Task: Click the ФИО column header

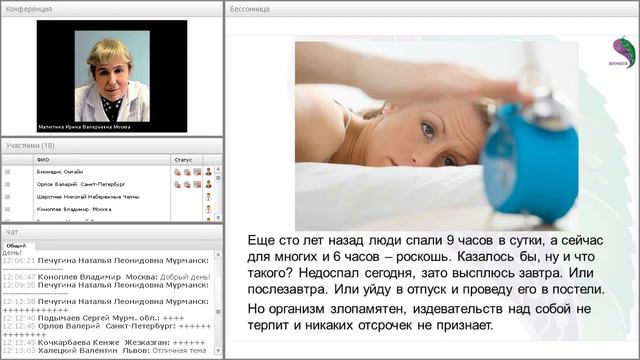Action: [x=102, y=160]
